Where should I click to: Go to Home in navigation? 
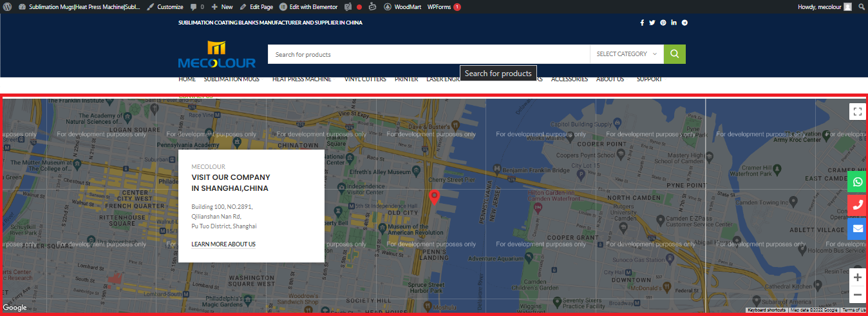[187, 79]
